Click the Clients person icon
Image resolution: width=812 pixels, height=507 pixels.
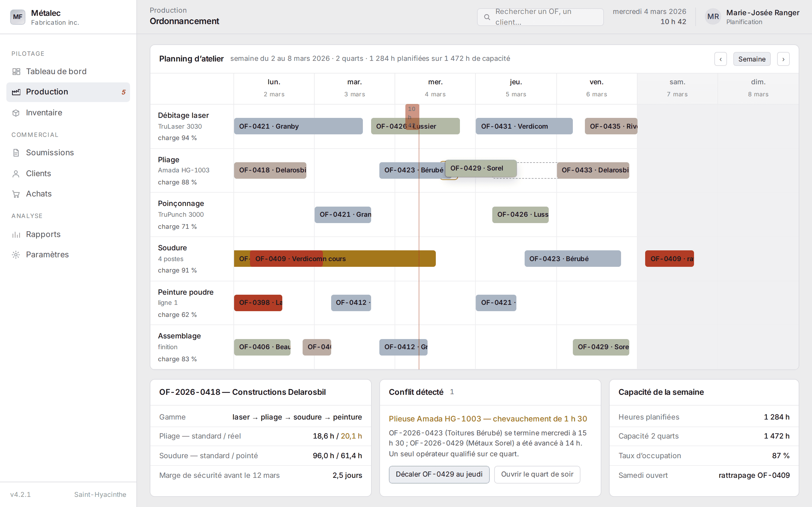tap(16, 174)
